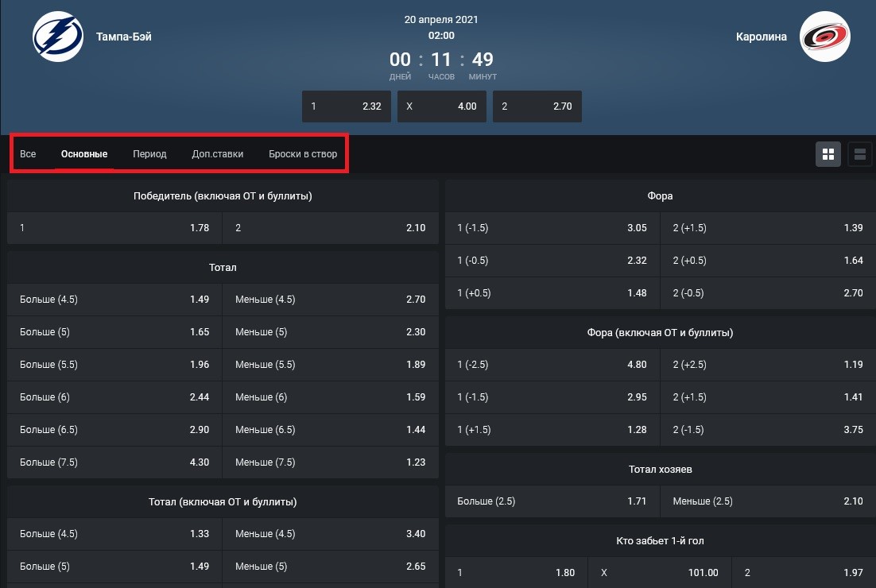
Task: Pick handicap 1 (-1.5) at 3.05
Action: click(x=552, y=228)
